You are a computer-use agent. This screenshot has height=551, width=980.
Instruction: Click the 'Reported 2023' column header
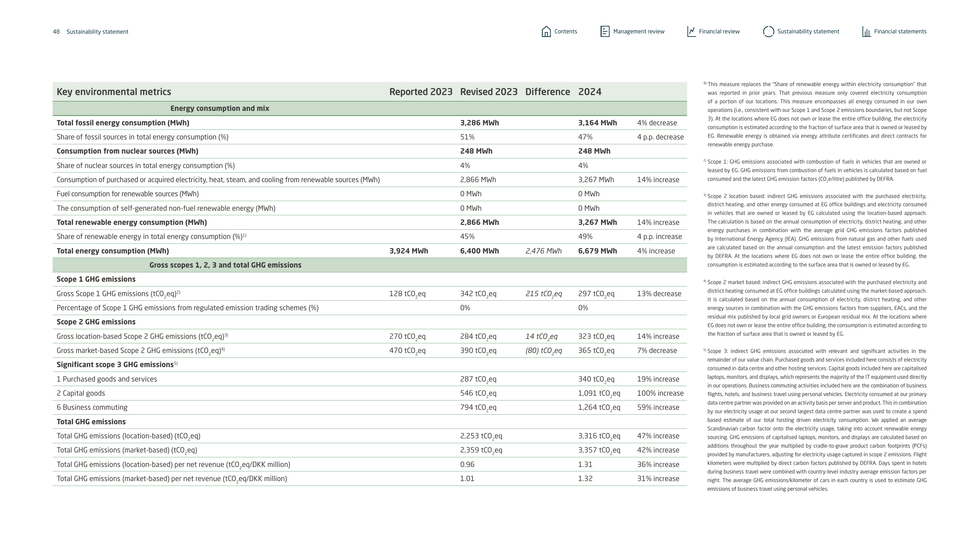click(x=421, y=92)
